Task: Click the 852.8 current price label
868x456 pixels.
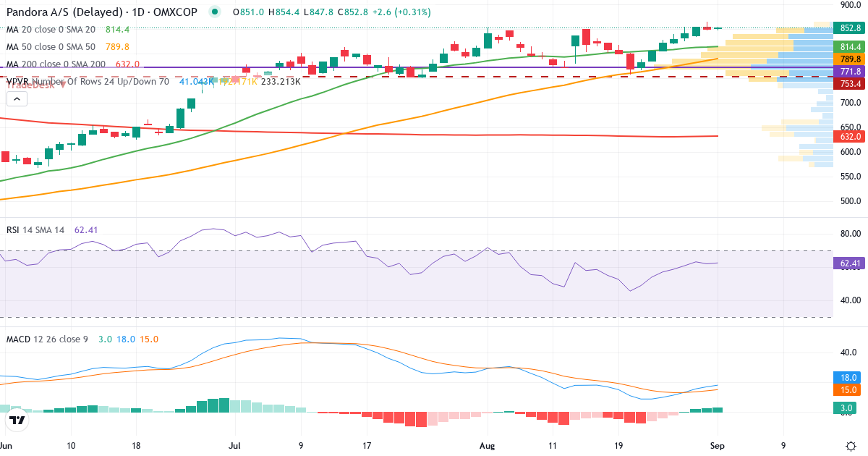Action: coord(851,28)
